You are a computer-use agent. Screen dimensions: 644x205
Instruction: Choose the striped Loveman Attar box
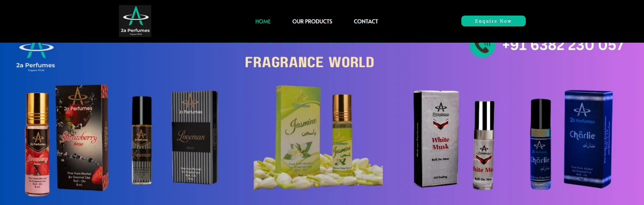pos(195,137)
